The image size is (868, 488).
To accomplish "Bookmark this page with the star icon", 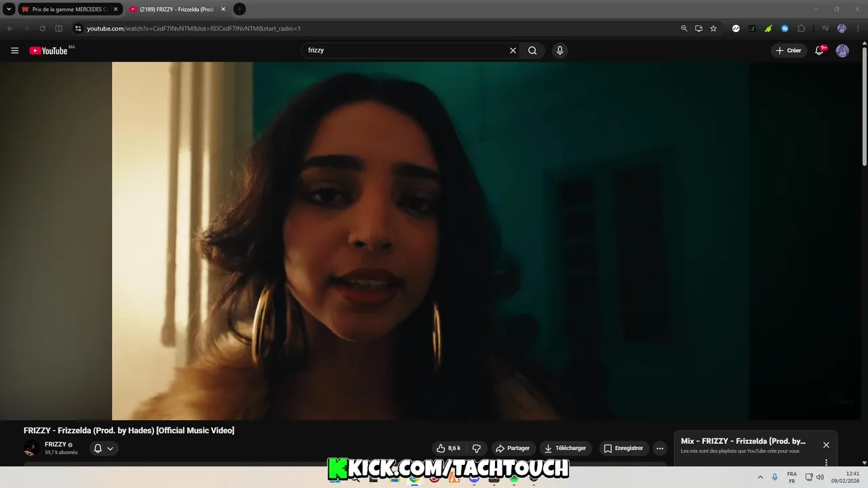I will pos(713,28).
